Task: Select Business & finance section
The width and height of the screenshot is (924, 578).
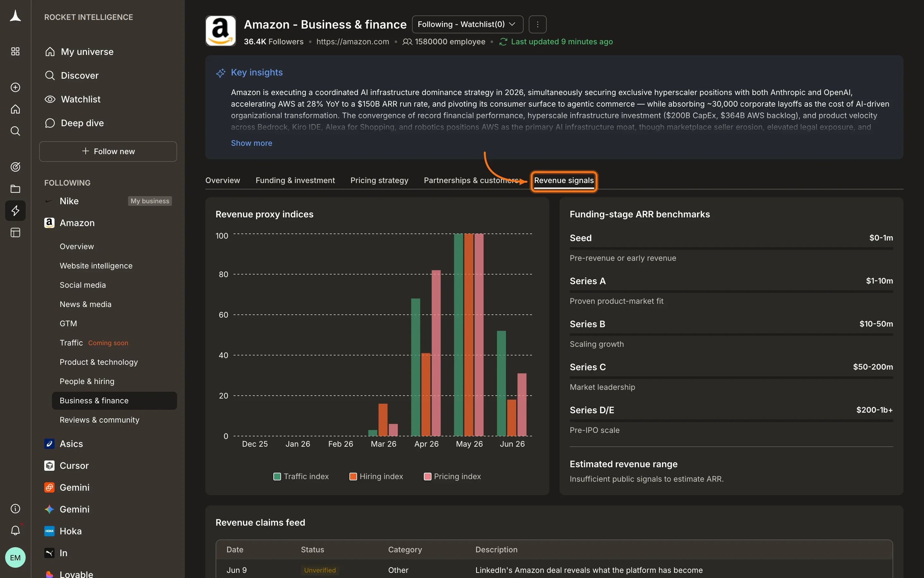Action: (x=114, y=401)
